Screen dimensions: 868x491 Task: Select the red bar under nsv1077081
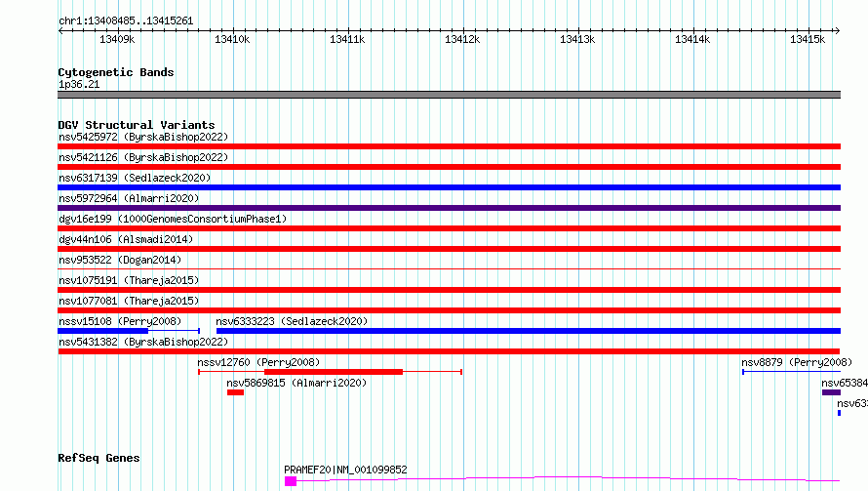coord(449,310)
